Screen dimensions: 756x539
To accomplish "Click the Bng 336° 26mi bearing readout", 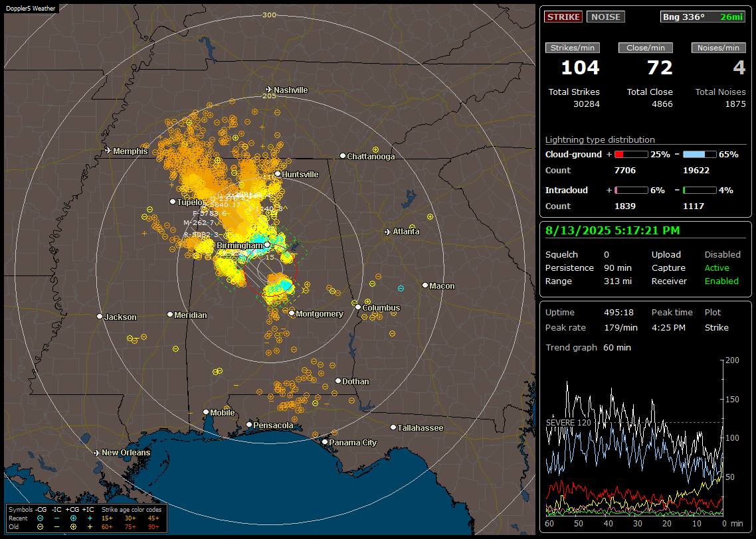I will tap(703, 17).
